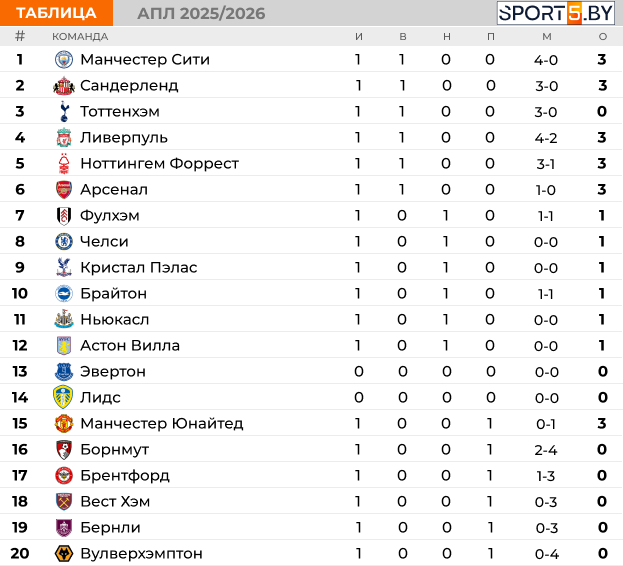623x566 pixels.
Task: Select the Nottingham Forest tree logo
Action: pyautogui.click(x=64, y=164)
